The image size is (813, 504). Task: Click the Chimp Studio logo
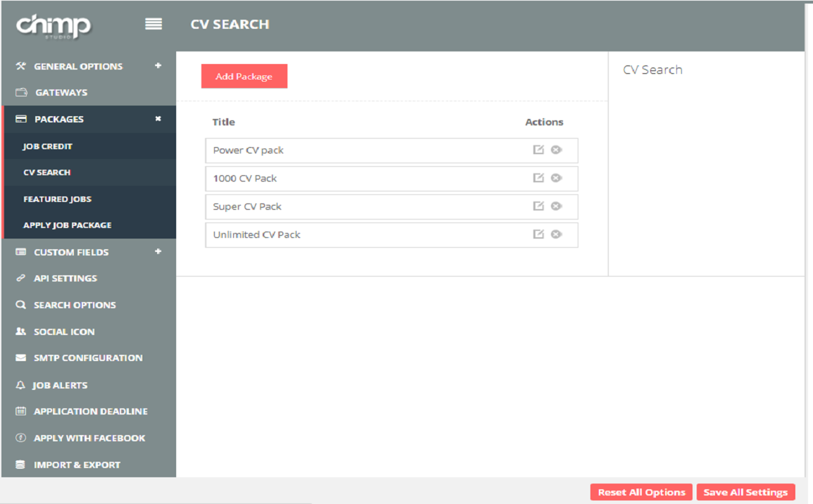(54, 26)
